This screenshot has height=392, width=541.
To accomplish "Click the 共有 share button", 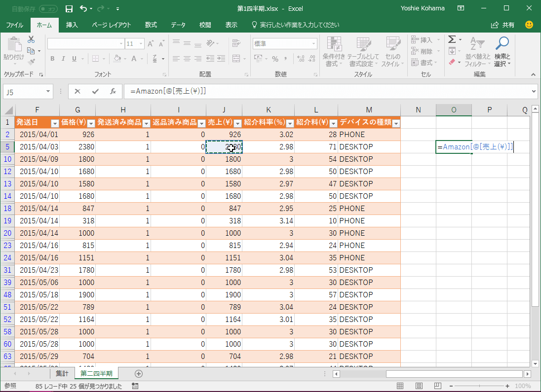I will pos(502,25).
